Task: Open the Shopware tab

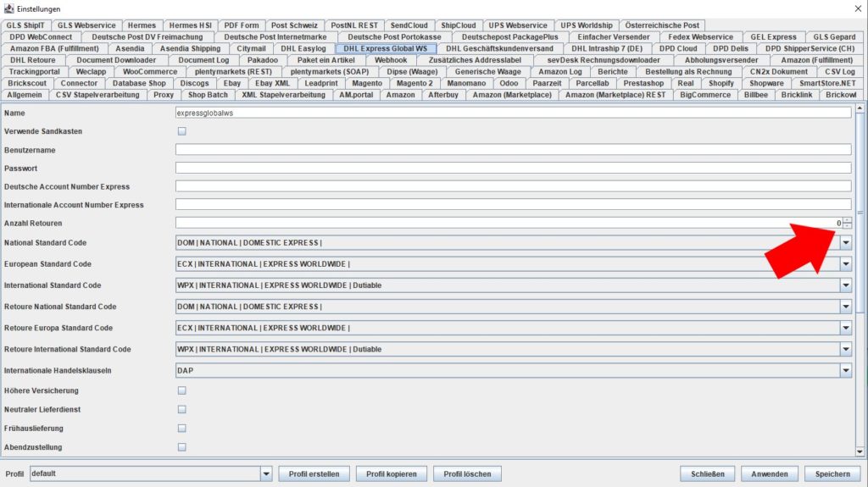Action: (766, 84)
